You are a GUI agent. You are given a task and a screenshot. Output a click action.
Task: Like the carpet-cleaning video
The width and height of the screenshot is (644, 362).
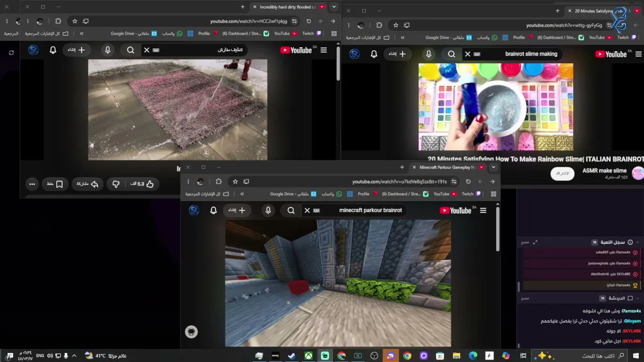[142, 184]
